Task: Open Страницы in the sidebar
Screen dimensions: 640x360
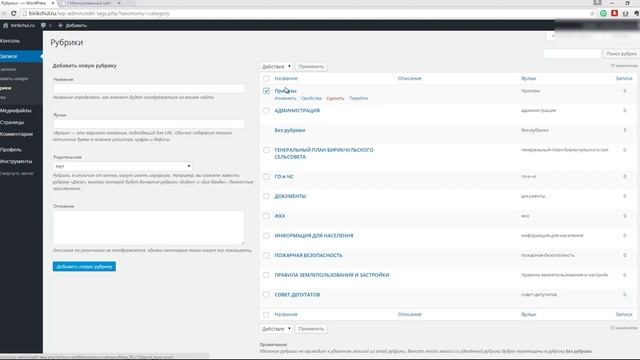Action: [12, 122]
